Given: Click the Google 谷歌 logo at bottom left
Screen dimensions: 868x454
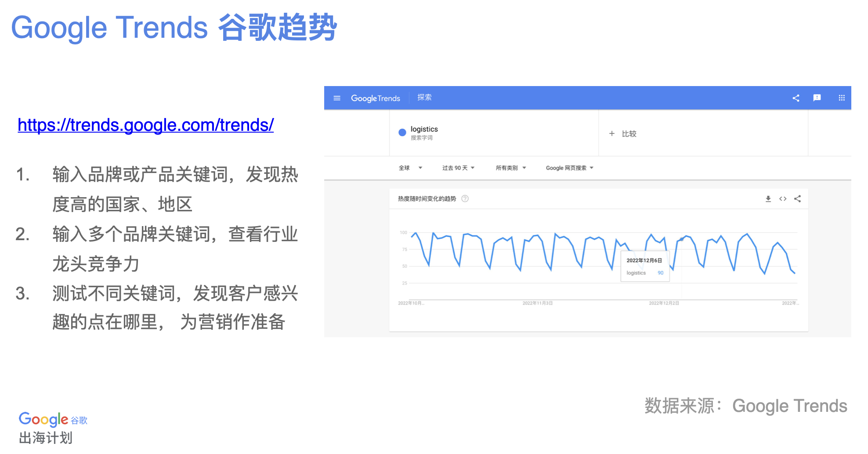Looking at the screenshot, I should 53,420.
